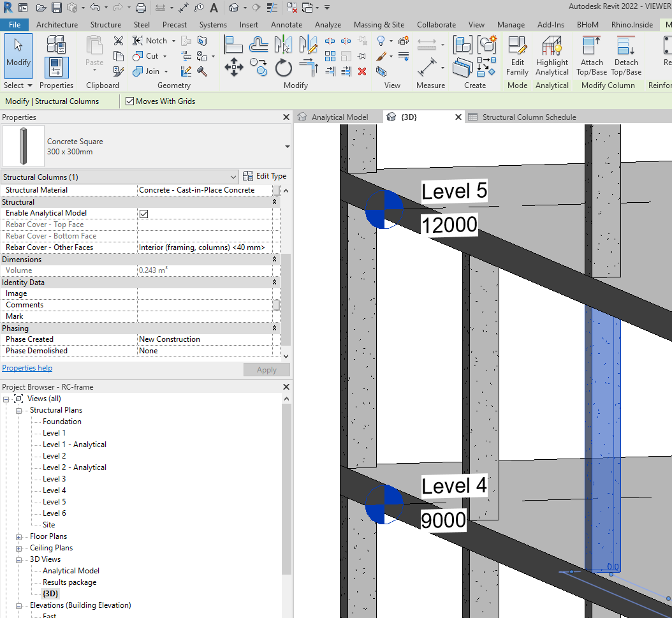Expand the Floor Plans tree node
The width and height of the screenshot is (672, 618).
pos(17,536)
